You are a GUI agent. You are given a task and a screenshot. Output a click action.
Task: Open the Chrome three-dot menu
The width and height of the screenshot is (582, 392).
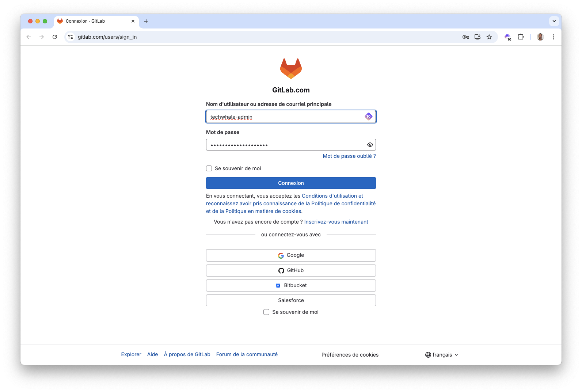tap(553, 37)
